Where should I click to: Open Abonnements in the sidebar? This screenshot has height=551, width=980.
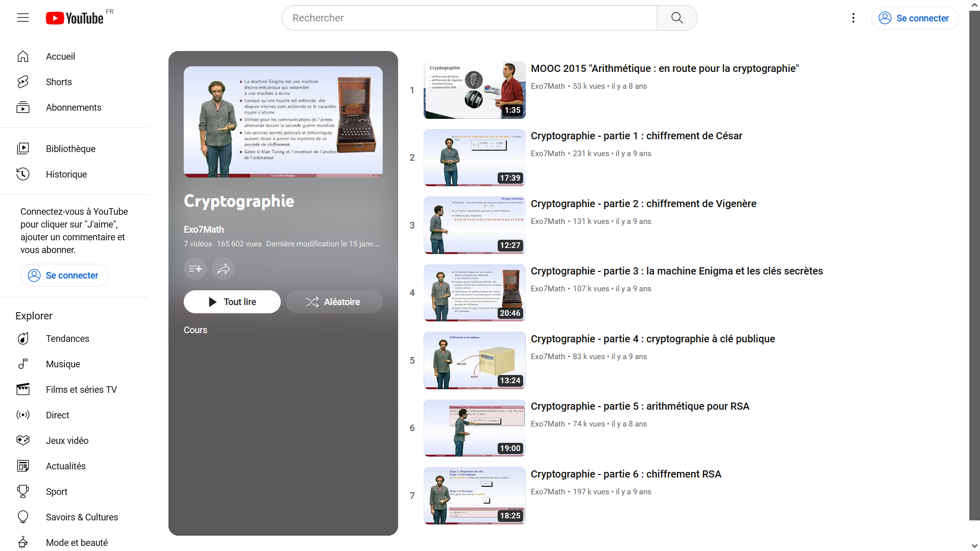(74, 107)
